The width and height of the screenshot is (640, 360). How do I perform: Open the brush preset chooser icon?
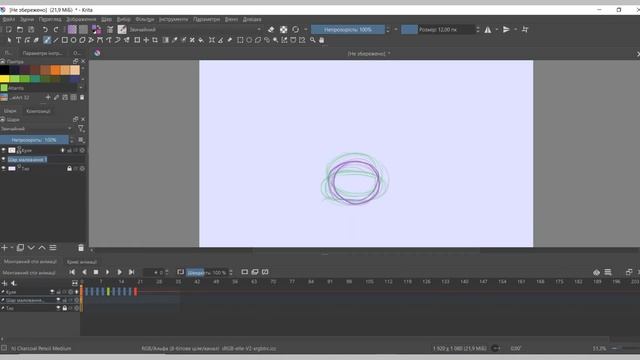(122, 29)
